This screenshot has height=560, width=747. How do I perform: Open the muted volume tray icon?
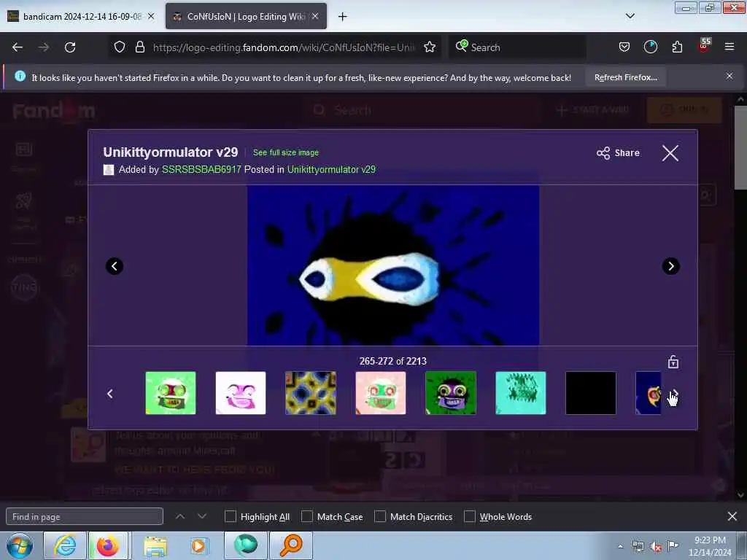[656, 547]
